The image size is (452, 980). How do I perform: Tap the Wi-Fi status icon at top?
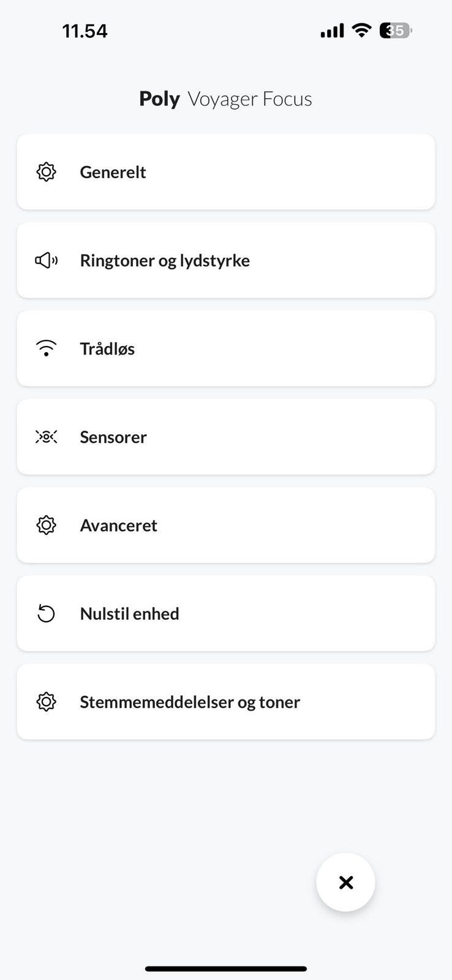tap(361, 31)
